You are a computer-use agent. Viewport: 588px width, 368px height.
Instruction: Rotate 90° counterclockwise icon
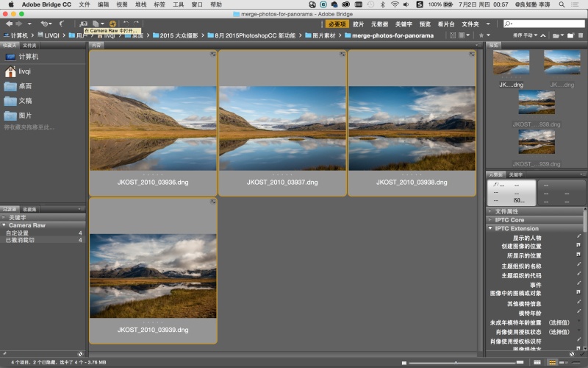click(126, 24)
